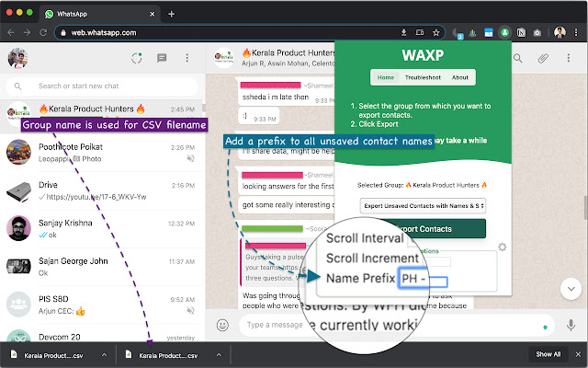Screen dimensions: 588x368
Task: Click Show All downloads
Action: (548, 354)
